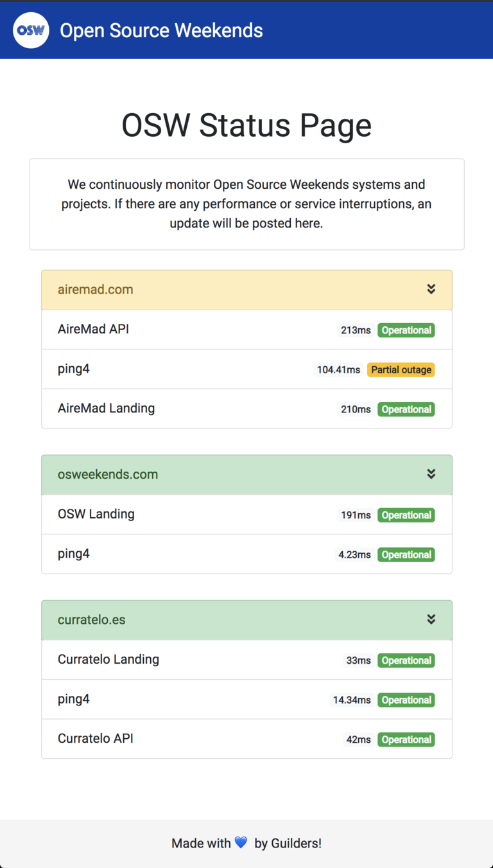Click the Partial outage badge
493x868 pixels.
(401, 370)
